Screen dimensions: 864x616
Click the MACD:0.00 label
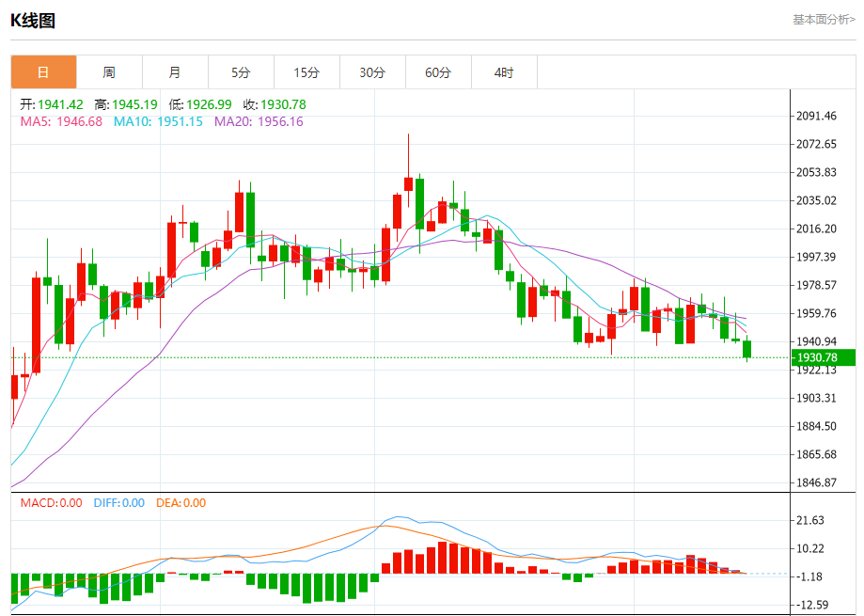52,503
